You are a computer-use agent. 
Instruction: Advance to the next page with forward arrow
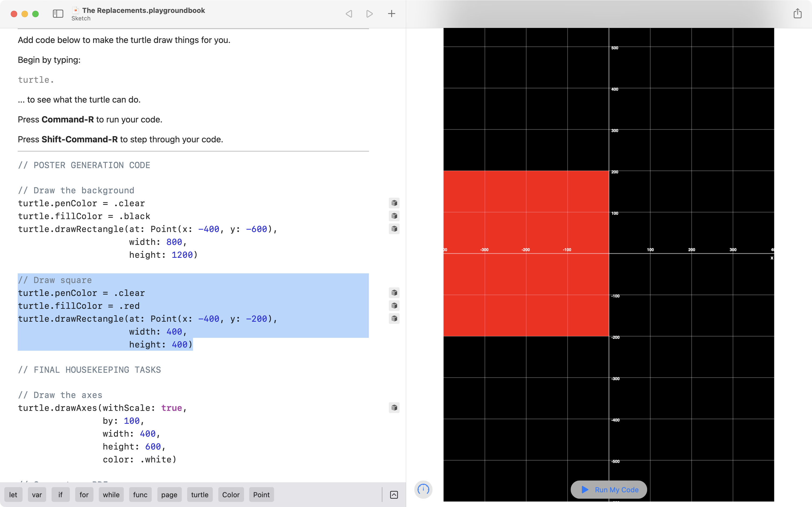click(369, 14)
